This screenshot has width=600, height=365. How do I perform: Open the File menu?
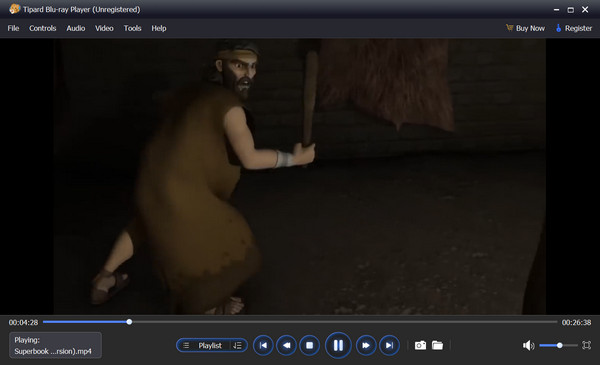tap(13, 28)
